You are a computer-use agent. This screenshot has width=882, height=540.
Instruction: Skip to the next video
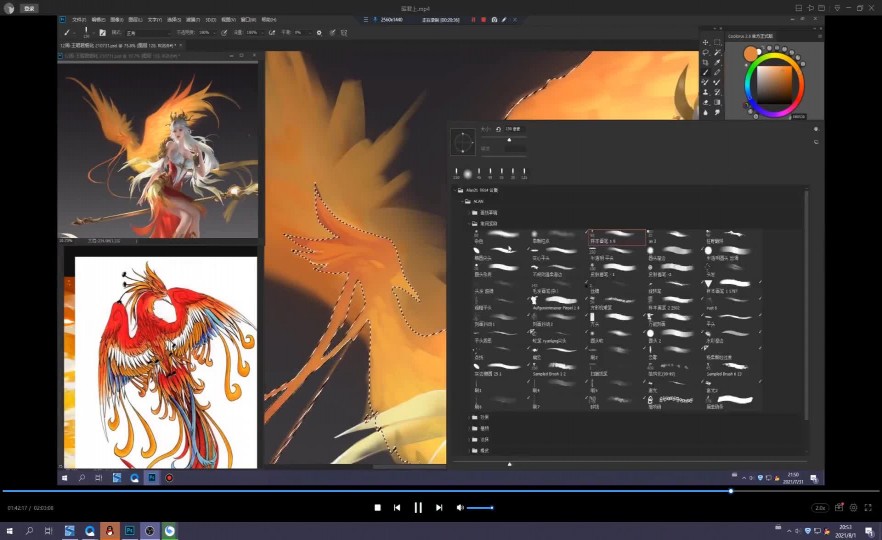(439, 507)
